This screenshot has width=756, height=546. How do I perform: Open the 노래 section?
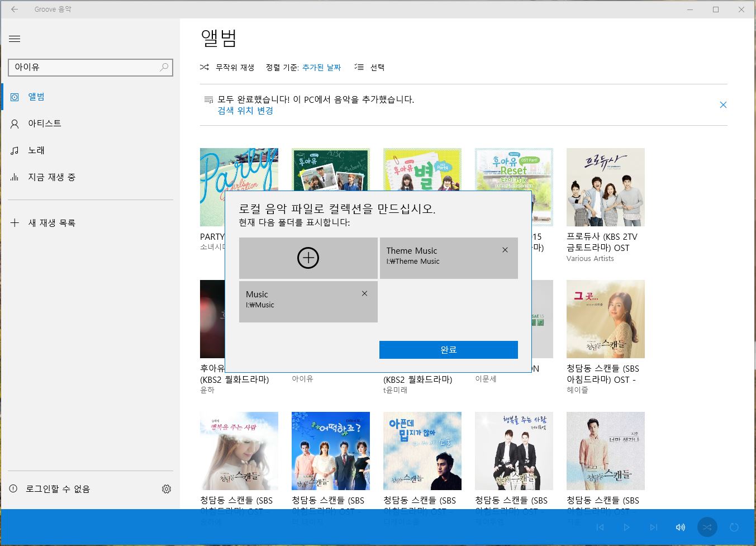(x=91, y=150)
